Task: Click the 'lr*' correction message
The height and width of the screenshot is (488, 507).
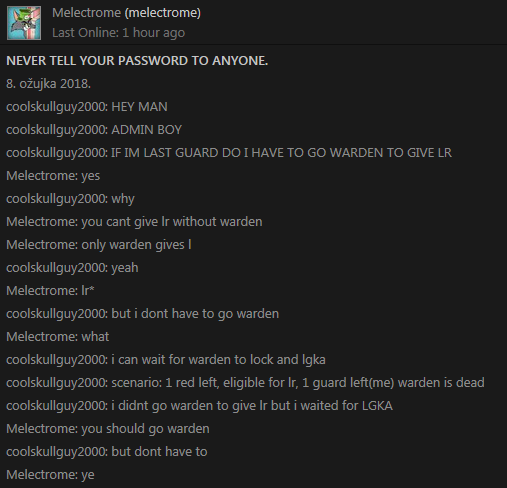Action: coord(50,291)
